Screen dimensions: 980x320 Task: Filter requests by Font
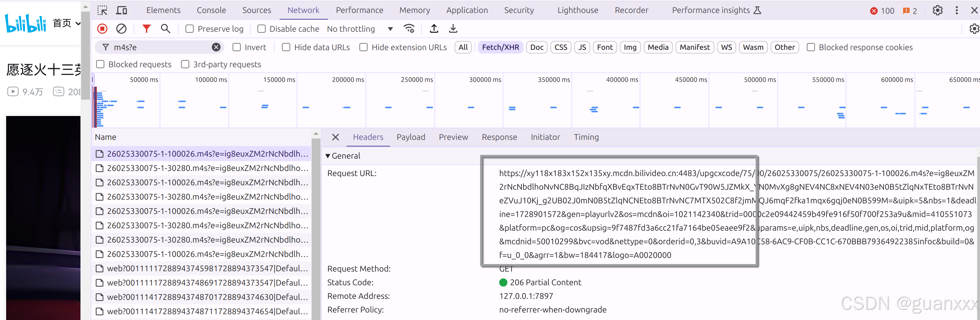point(605,47)
